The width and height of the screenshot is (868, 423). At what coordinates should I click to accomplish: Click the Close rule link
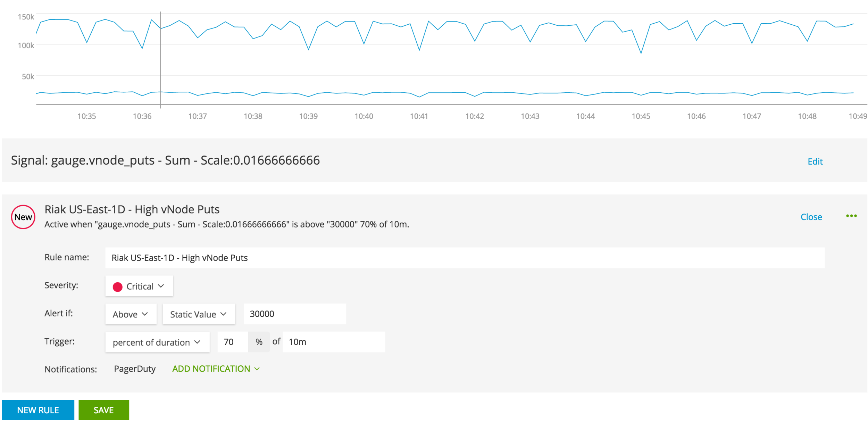point(811,217)
